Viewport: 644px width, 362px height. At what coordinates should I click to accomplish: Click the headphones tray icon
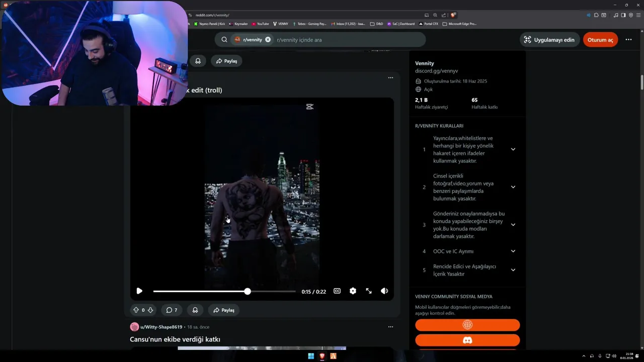592,356
